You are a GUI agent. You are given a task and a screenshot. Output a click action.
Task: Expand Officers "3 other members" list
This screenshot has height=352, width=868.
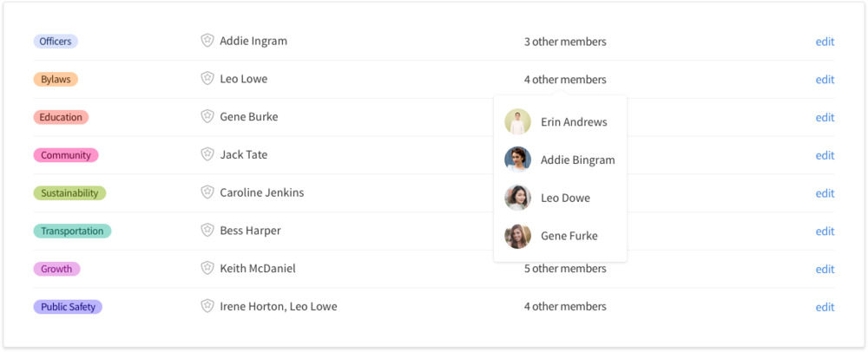(x=565, y=42)
